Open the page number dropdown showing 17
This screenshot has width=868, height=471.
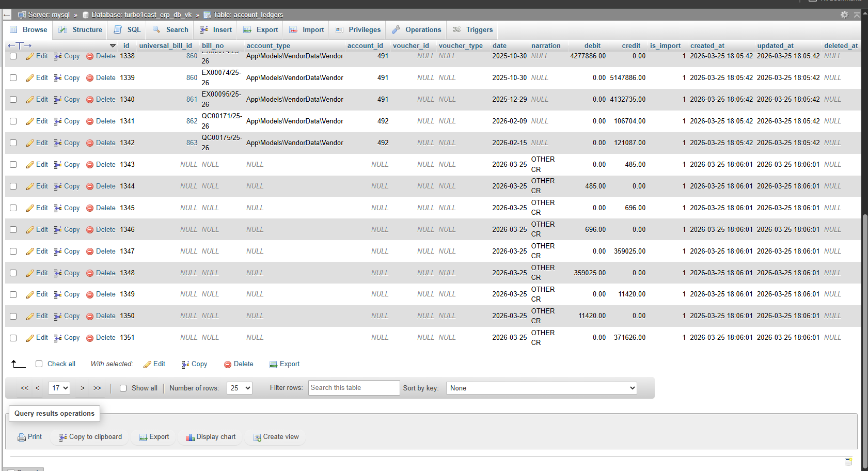(x=59, y=388)
